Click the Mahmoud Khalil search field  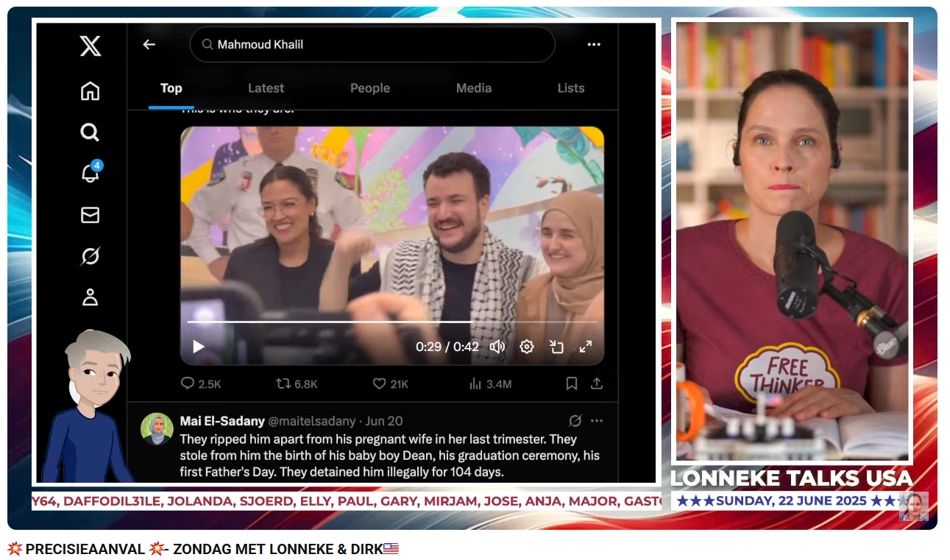pos(372,45)
